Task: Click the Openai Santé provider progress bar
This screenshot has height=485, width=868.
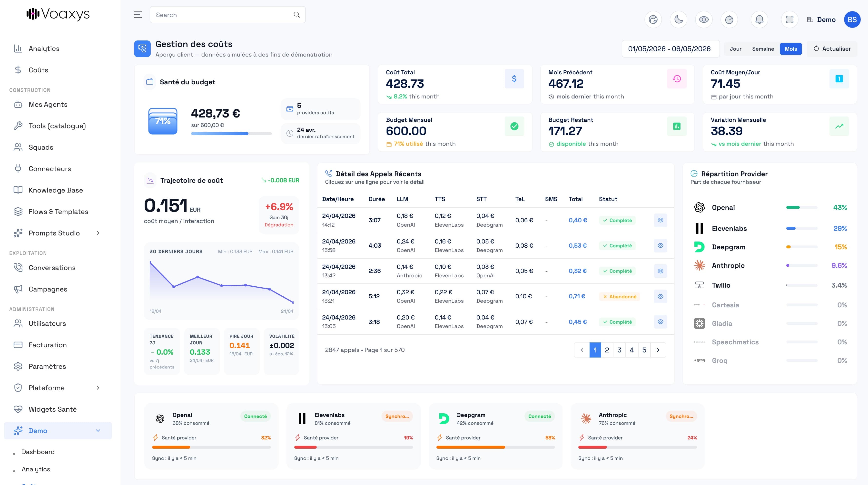Action: 211,447
